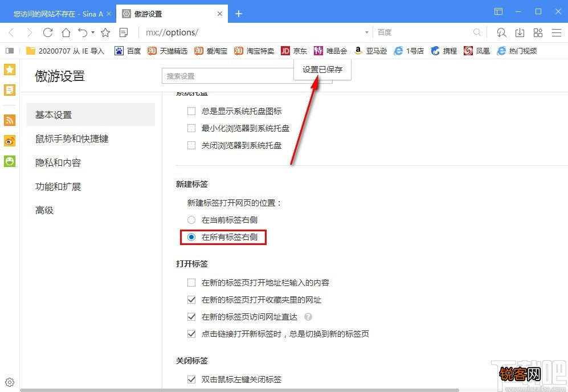This screenshot has width=568, height=392.
Task: Click the search magnifier icon
Action: point(477,32)
